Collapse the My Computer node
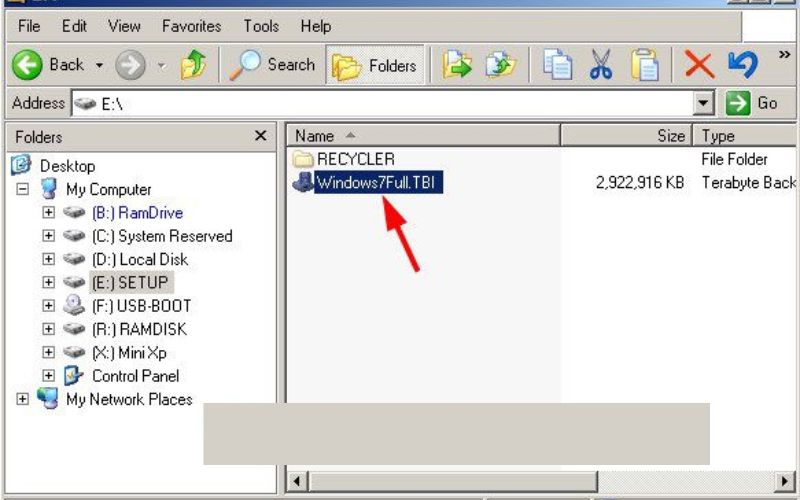Image resolution: width=800 pixels, height=500 pixels. pos(22,189)
